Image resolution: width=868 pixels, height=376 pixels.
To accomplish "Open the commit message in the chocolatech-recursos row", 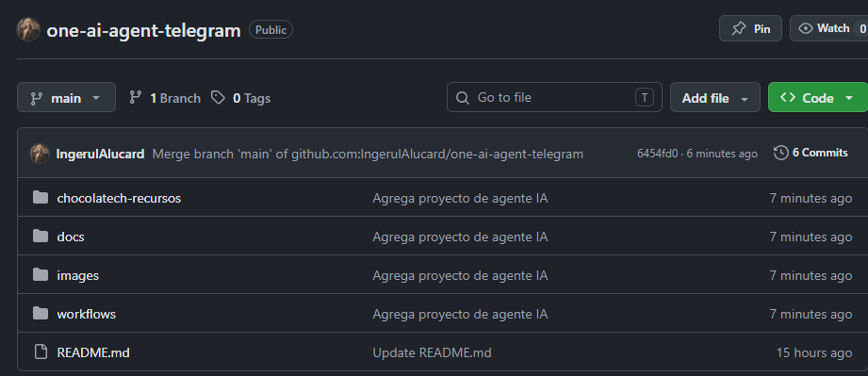I will 460,198.
